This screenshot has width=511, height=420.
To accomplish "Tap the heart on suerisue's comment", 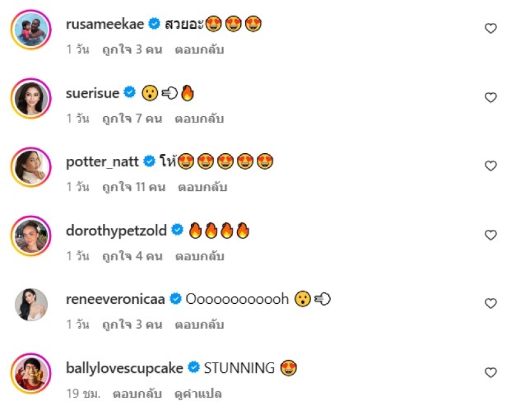I will [x=491, y=97].
